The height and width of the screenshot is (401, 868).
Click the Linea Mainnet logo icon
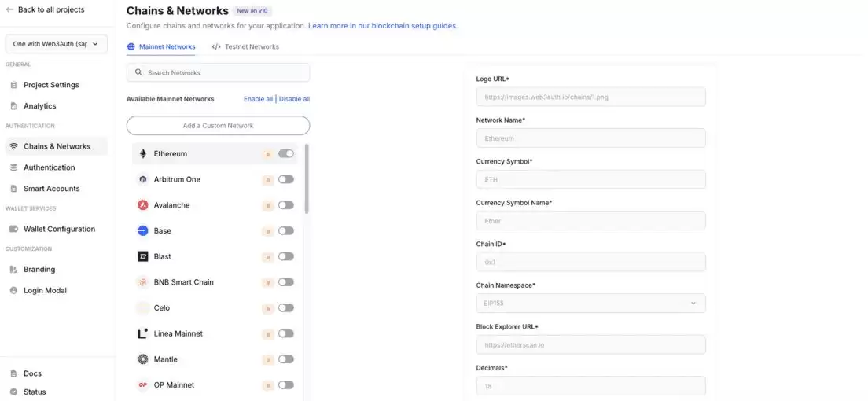[x=143, y=333]
